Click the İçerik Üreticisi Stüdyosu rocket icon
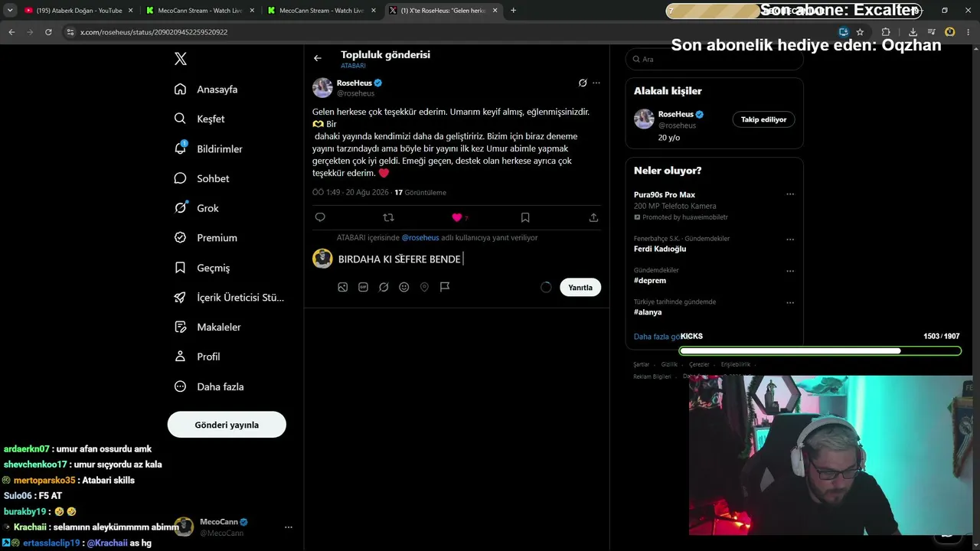This screenshot has height=551, width=980. (x=181, y=297)
